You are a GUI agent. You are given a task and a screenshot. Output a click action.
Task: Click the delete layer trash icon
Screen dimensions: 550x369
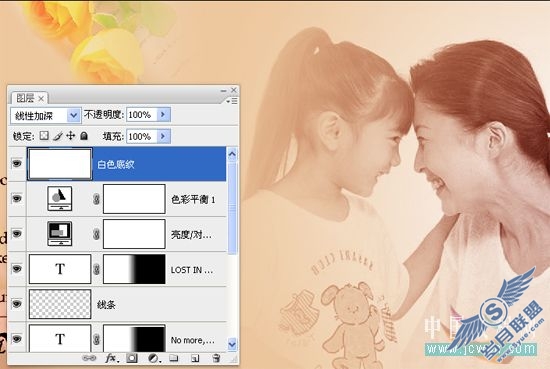tap(216, 358)
